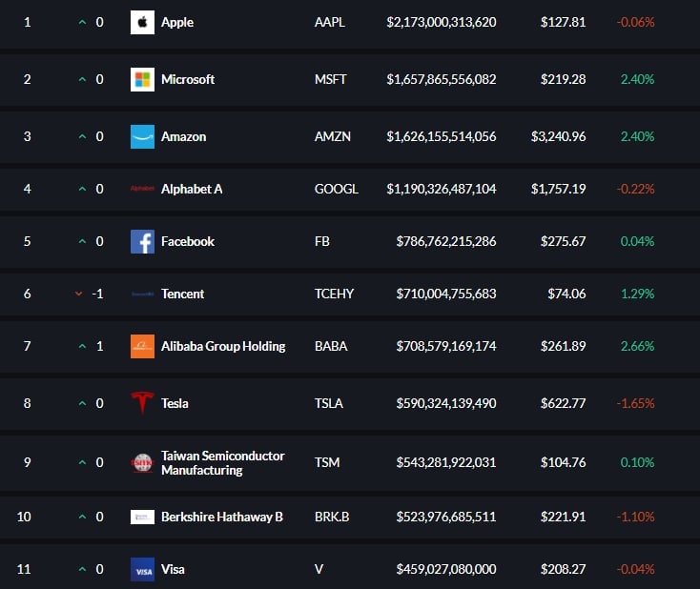This screenshot has height=589, width=700.
Task: Click the $622.77 Tesla price
Action: 563,403
